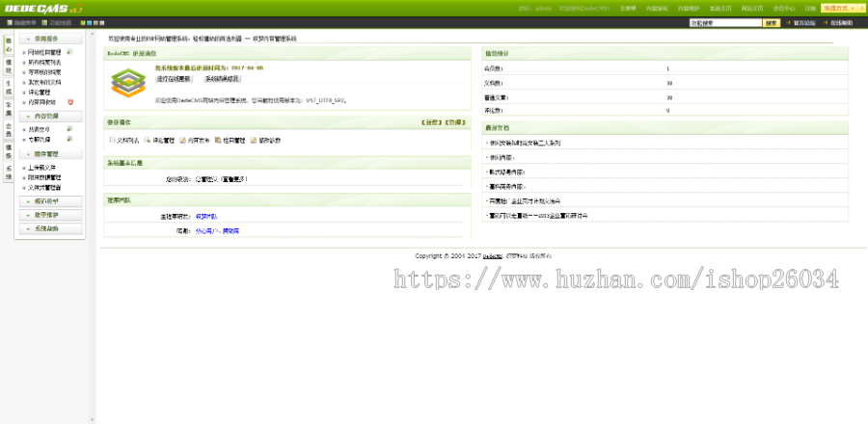Open 主菜单 in the top navigation
The image size is (868, 424).
pos(628,9)
